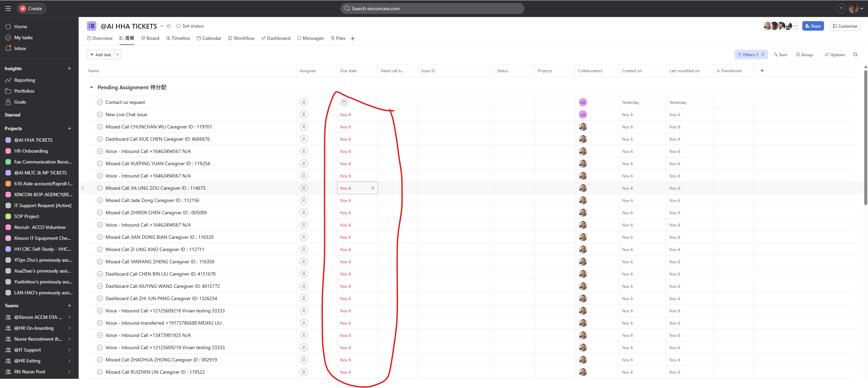
Task: Select purple swatch for HR-Onboarding project
Action: (9, 151)
